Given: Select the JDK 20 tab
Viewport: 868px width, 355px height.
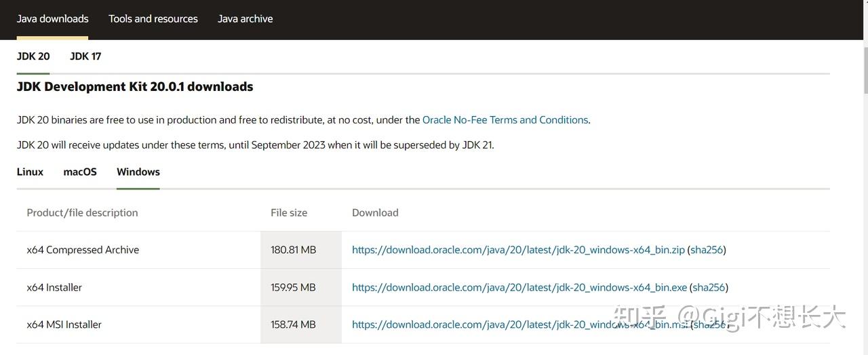Looking at the screenshot, I should pos(33,56).
